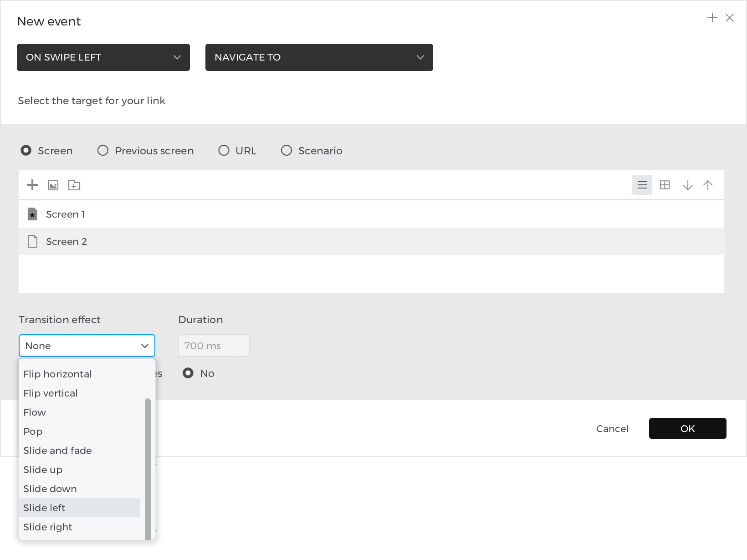Click the add image screen icon
Viewport: 747px width, 560px height.
coord(53,185)
